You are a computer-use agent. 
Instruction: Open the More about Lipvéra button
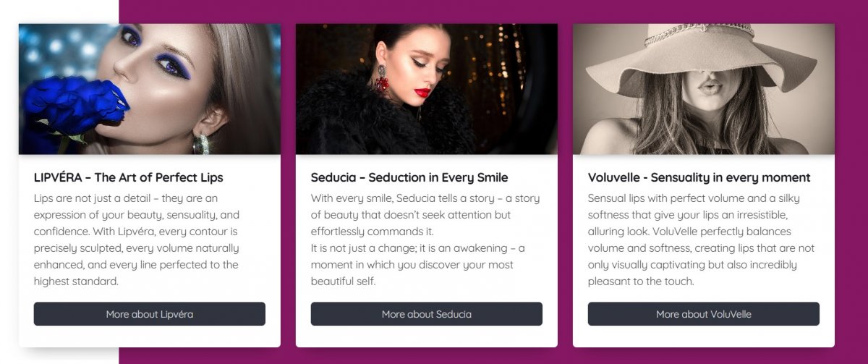point(149,314)
